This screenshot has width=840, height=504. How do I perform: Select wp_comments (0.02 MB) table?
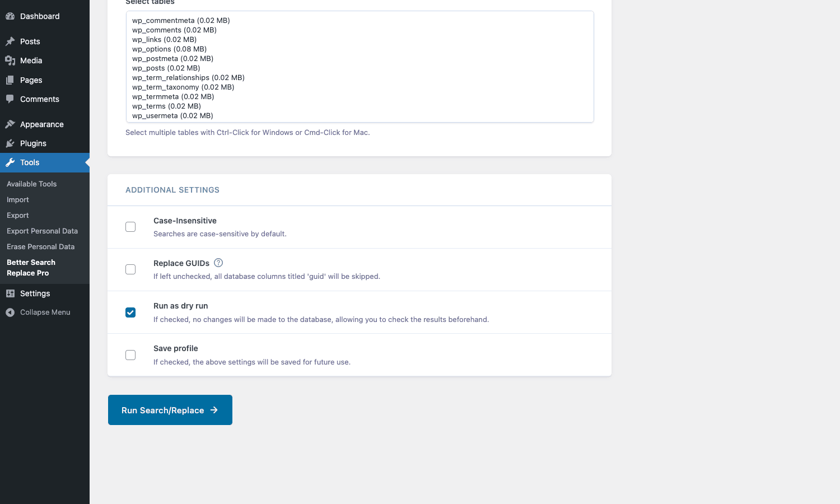click(x=174, y=30)
